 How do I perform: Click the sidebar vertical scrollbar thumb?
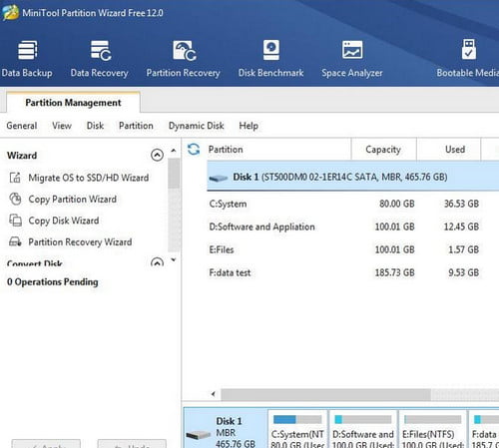tap(174, 174)
